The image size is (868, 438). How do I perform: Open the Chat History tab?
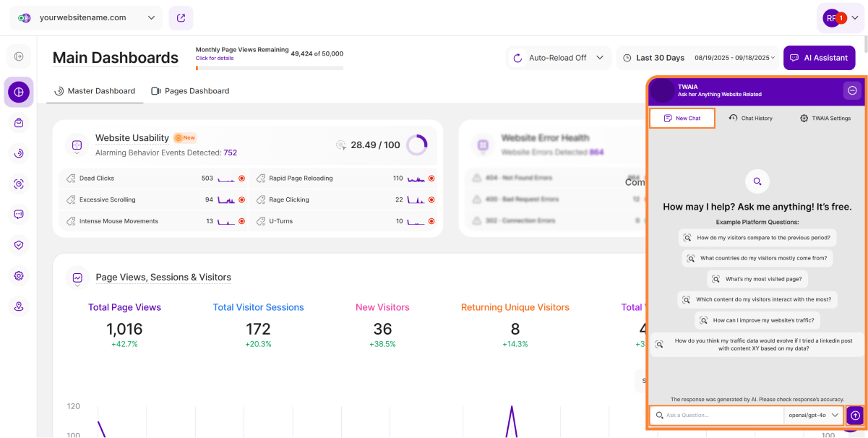tap(751, 118)
